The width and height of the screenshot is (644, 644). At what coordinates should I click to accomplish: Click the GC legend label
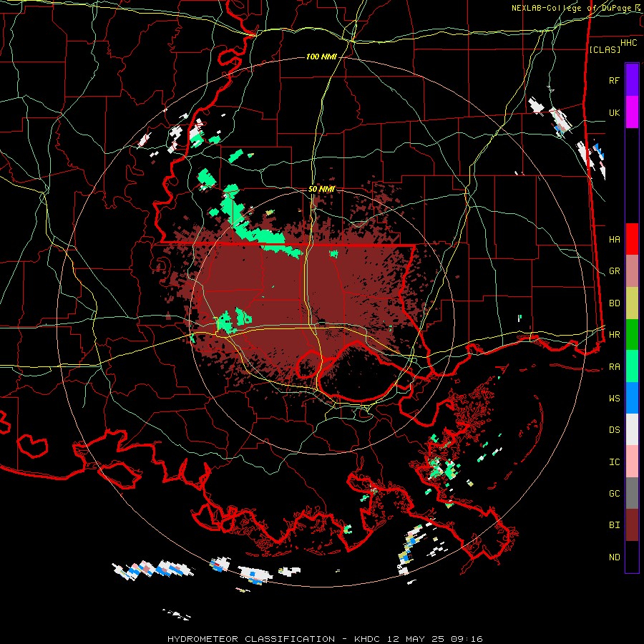tap(614, 494)
